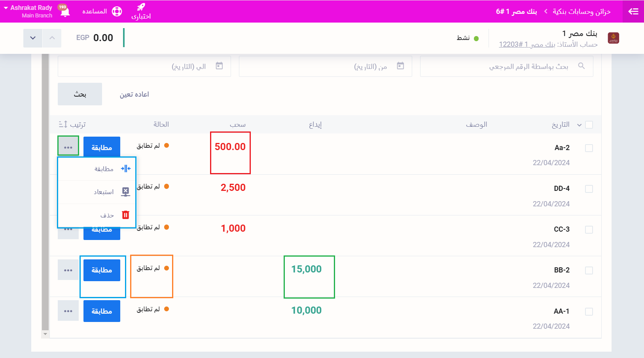
Task: Select the DD-4 row checkbox
Action: point(589,189)
